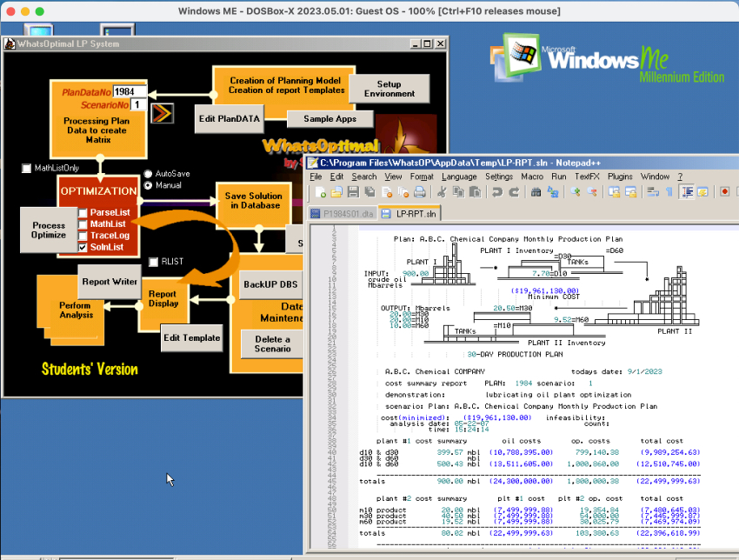The width and height of the screenshot is (739, 560).
Task: Click the Process Optimize button
Action: [x=49, y=230]
